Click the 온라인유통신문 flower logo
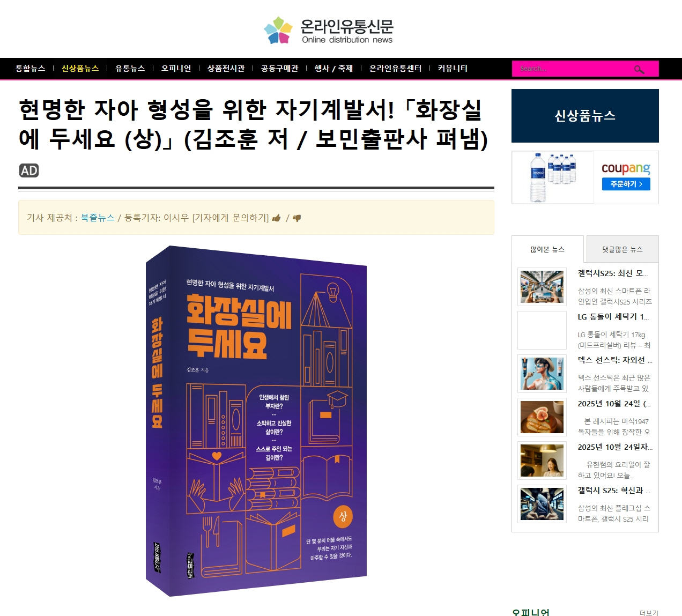682x616 pixels. [278, 31]
